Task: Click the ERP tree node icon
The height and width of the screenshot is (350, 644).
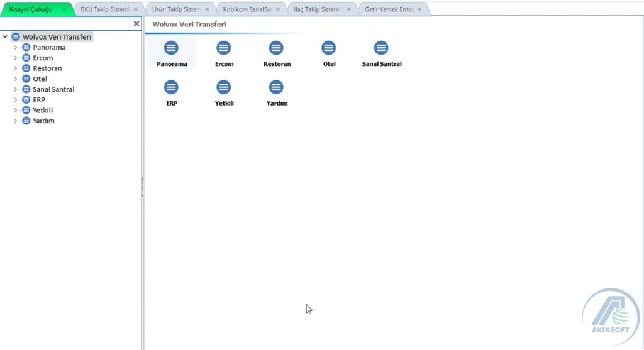Action: click(26, 100)
